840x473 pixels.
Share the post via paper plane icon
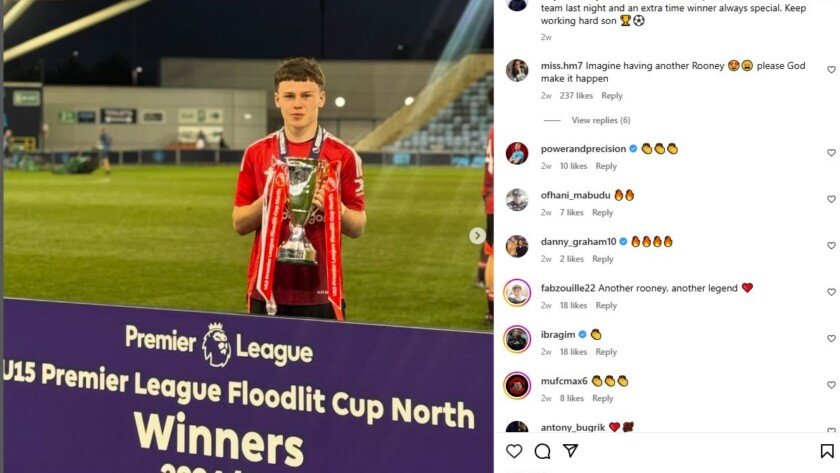pyautogui.click(x=571, y=451)
